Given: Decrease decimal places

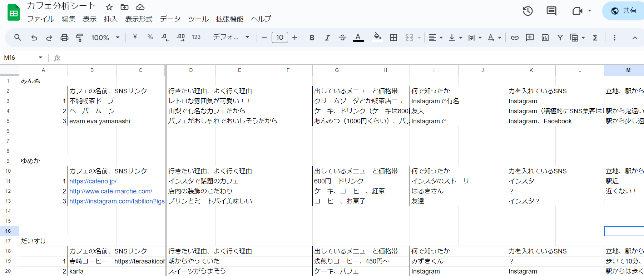Looking at the screenshot, I should pos(165,37).
